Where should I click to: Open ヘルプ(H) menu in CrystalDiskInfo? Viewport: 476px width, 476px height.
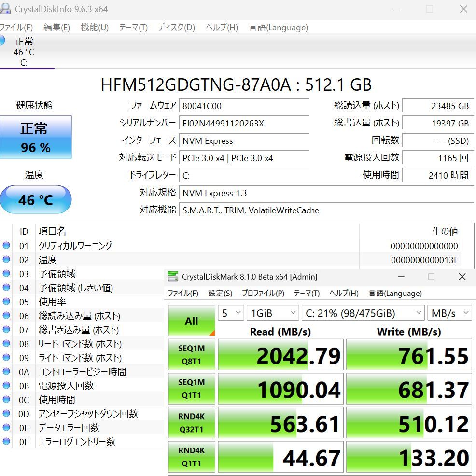222,28
